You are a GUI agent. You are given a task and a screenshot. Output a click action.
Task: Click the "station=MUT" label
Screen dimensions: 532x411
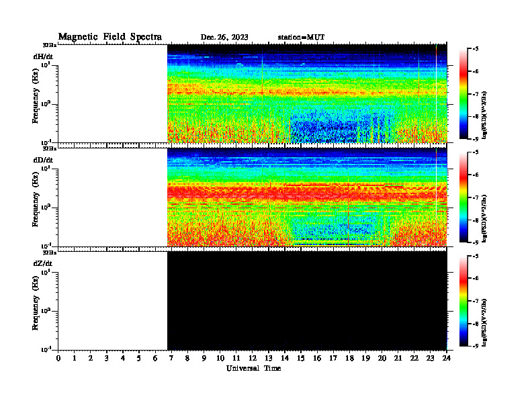pyautogui.click(x=302, y=38)
